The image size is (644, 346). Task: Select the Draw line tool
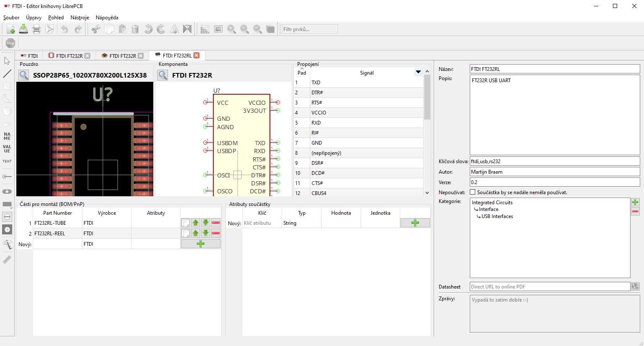click(7, 74)
